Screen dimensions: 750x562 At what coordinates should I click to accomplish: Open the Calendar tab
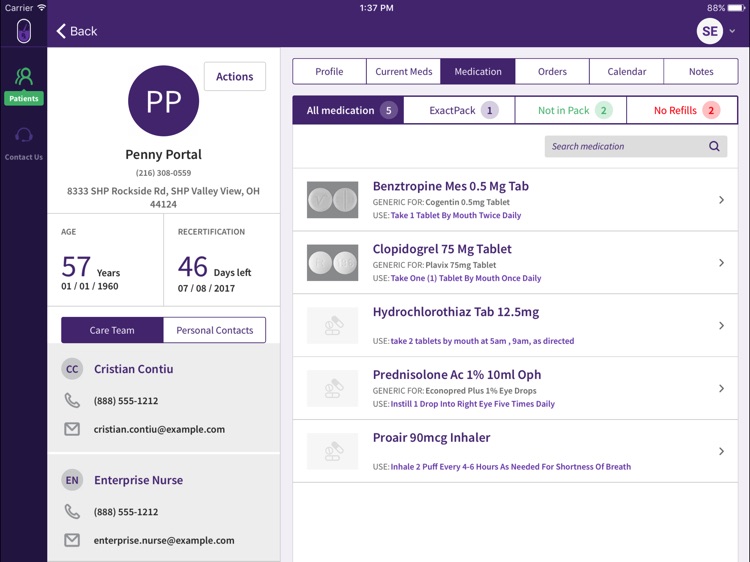click(x=627, y=71)
